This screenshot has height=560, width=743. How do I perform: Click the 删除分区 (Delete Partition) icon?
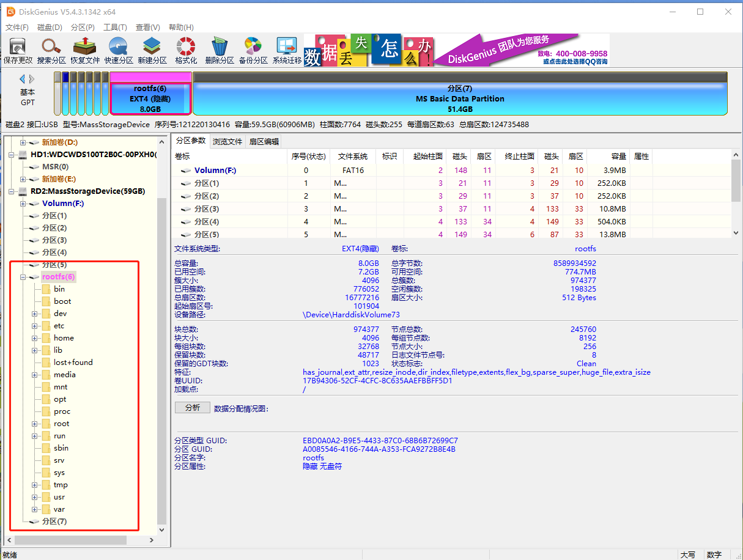220,50
